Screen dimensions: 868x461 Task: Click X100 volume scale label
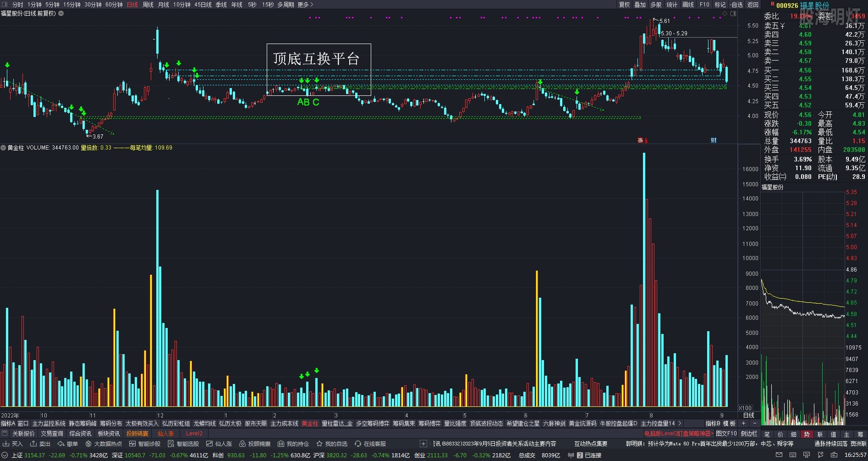pos(745,408)
